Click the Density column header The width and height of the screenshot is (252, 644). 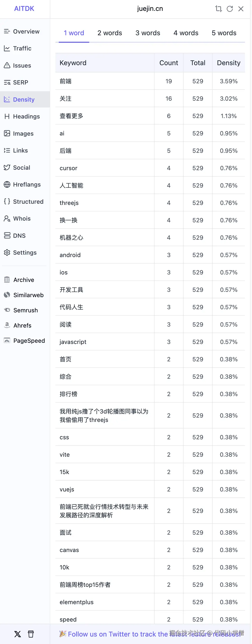pos(229,63)
